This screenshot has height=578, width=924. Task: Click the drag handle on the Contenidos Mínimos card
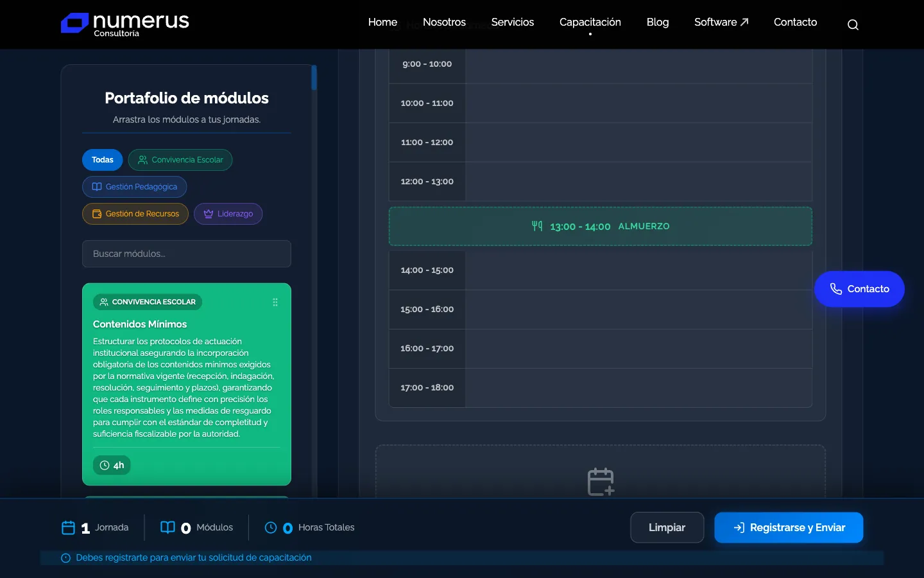point(275,302)
